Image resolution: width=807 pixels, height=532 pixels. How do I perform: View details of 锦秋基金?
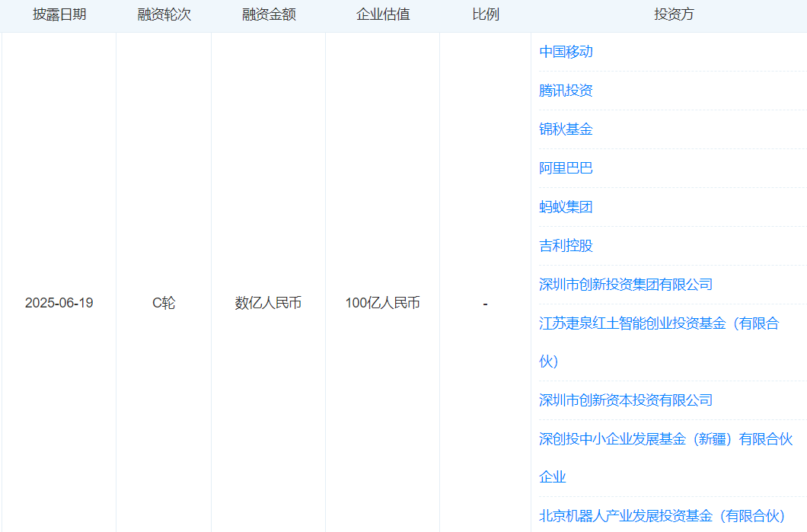566,129
